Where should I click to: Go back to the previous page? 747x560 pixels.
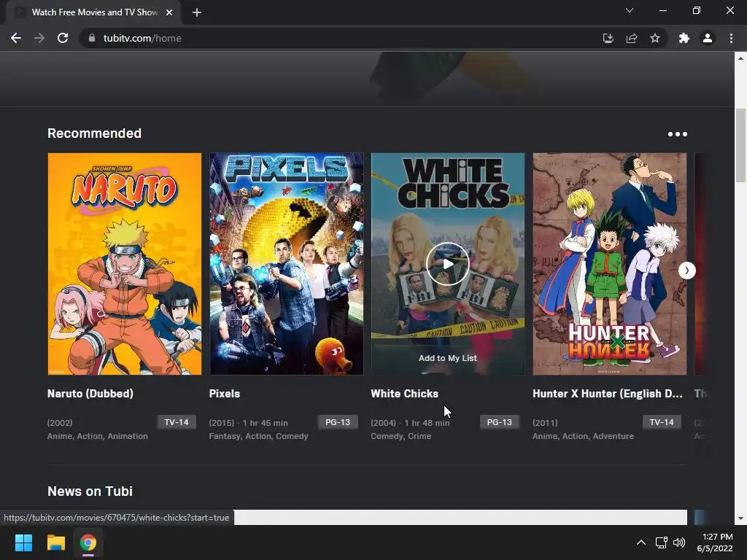coord(16,38)
